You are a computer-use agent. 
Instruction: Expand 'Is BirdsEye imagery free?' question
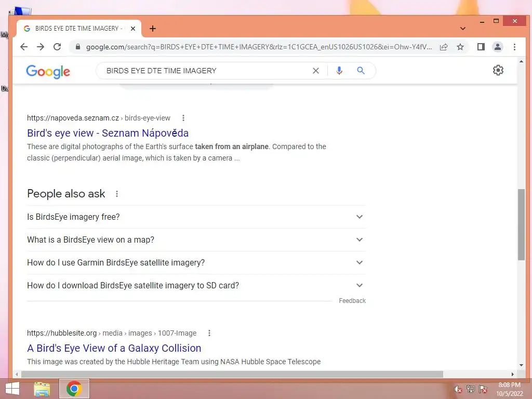pos(196,217)
